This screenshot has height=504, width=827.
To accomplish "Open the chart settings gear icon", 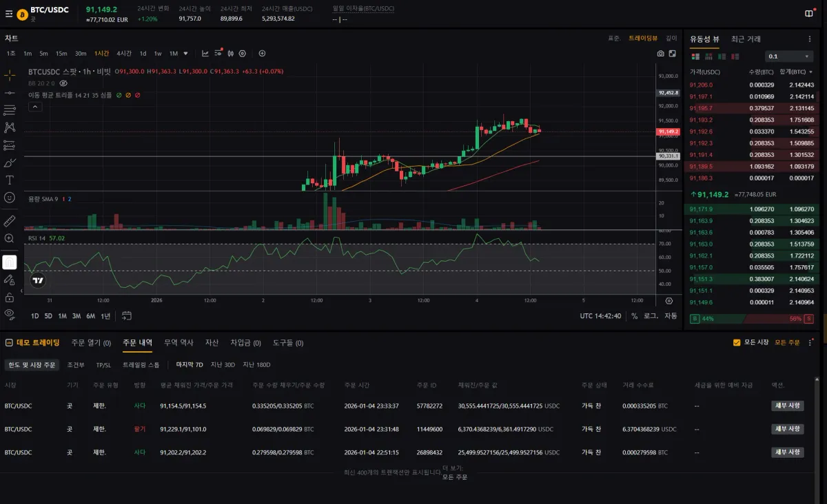I will [x=242, y=54].
